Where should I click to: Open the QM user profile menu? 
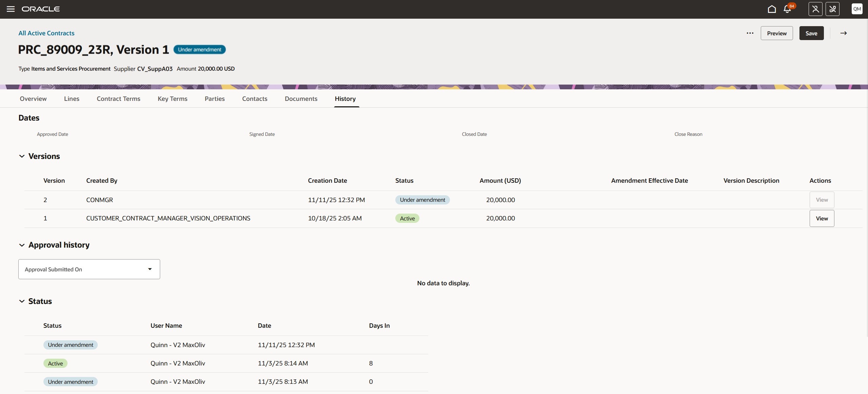[x=857, y=9]
